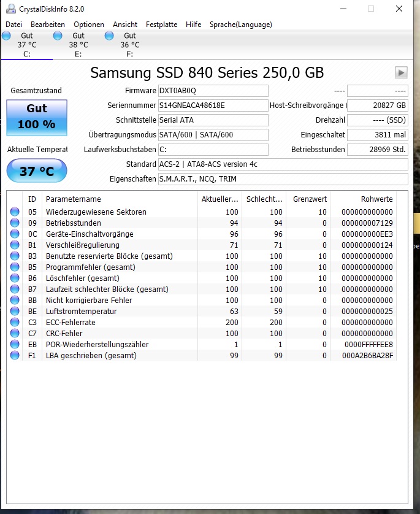Click the Seriennummer field S14GNEACA48618E
The height and width of the screenshot is (514, 420).
[x=213, y=105]
